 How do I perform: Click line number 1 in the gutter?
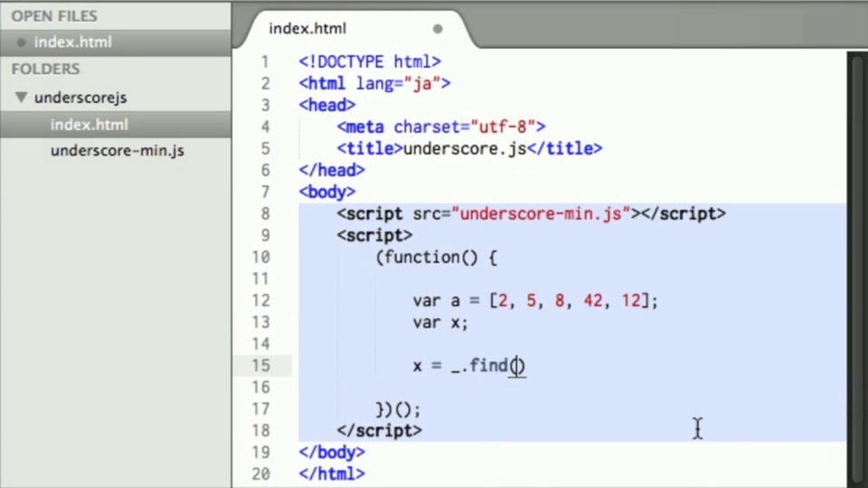[x=266, y=62]
